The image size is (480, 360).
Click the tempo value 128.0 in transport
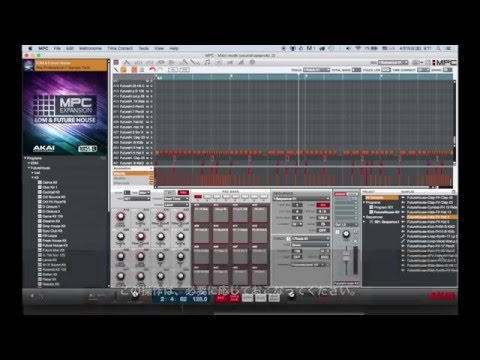[x=200, y=299]
